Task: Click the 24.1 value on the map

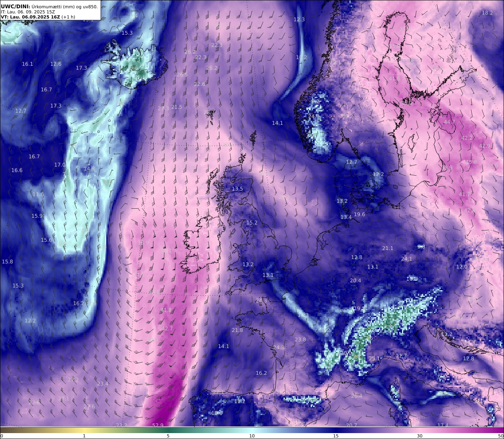Action: 407,259
